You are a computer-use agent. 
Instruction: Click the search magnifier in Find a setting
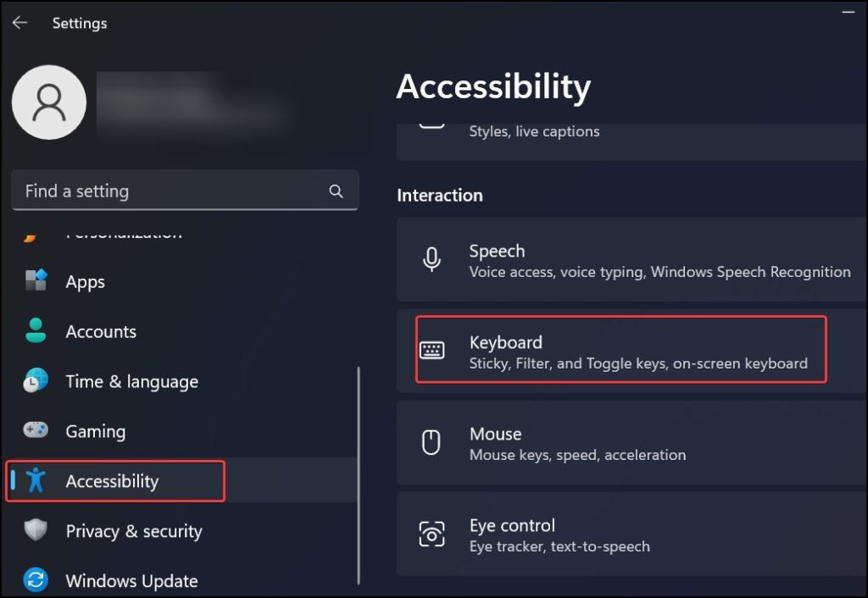(x=337, y=191)
